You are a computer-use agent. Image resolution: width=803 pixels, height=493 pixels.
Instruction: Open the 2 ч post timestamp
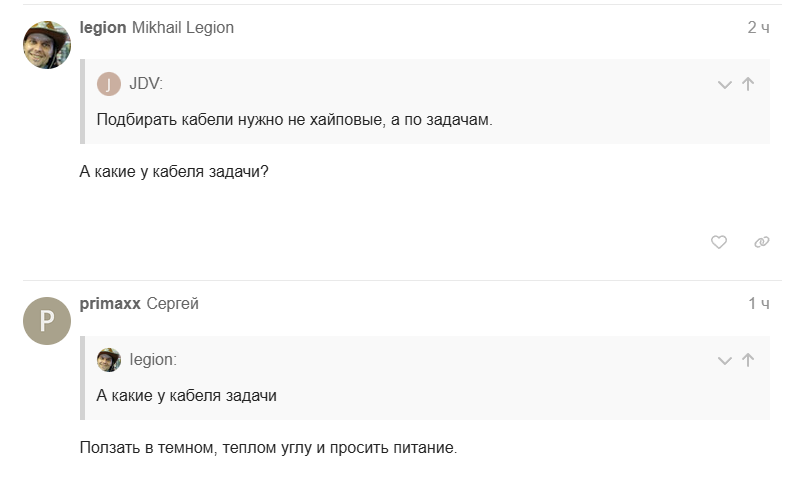(758, 28)
